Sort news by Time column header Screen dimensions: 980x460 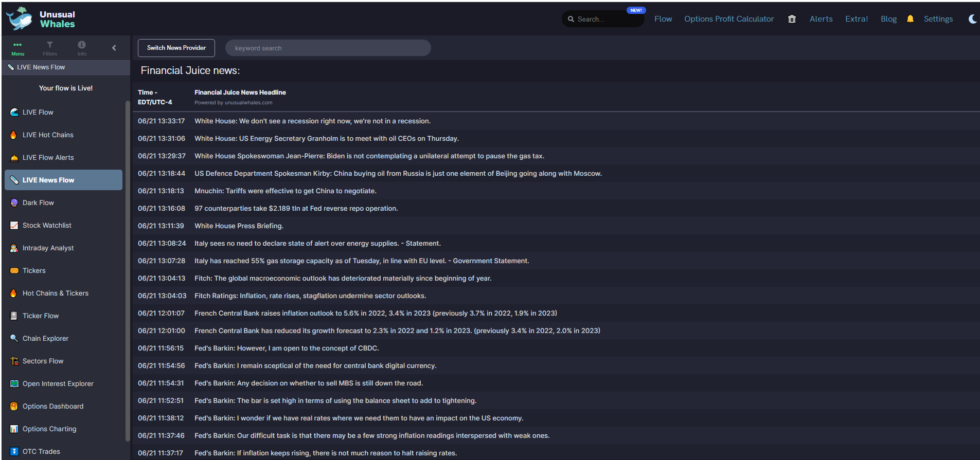[154, 97]
